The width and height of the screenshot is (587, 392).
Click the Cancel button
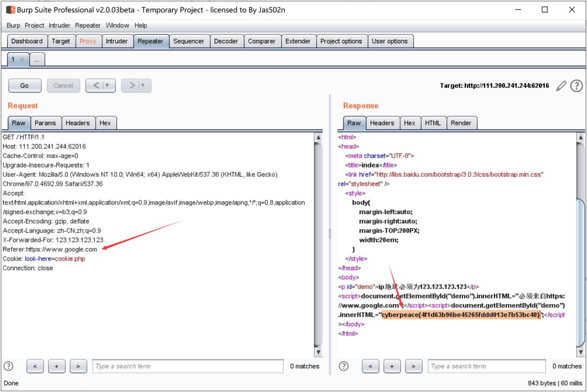point(63,86)
